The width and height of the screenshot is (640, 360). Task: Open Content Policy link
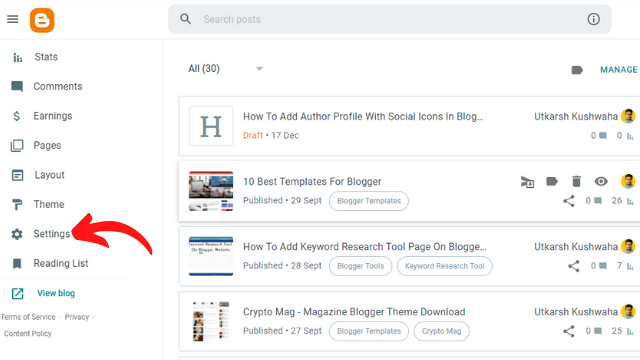point(28,333)
